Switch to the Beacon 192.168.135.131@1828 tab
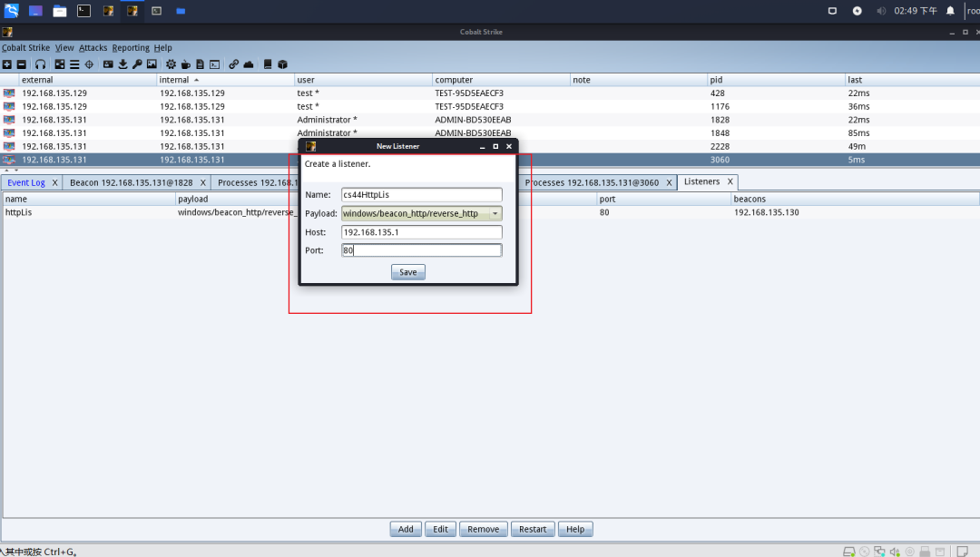The height and width of the screenshot is (557, 980). (132, 182)
